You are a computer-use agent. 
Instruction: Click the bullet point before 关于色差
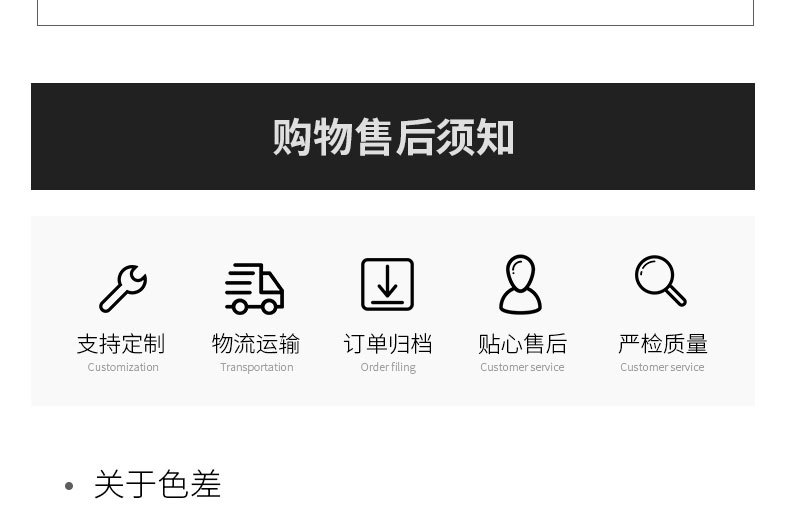tap(69, 486)
